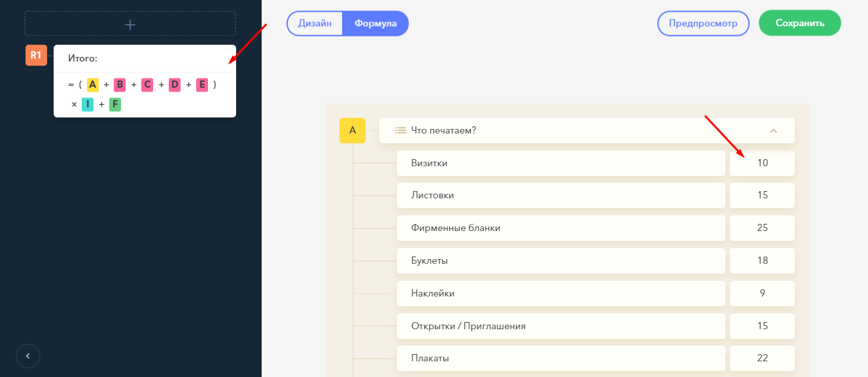Click the pink B variable in formula
868x377 pixels.
pyautogui.click(x=120, y=84)
